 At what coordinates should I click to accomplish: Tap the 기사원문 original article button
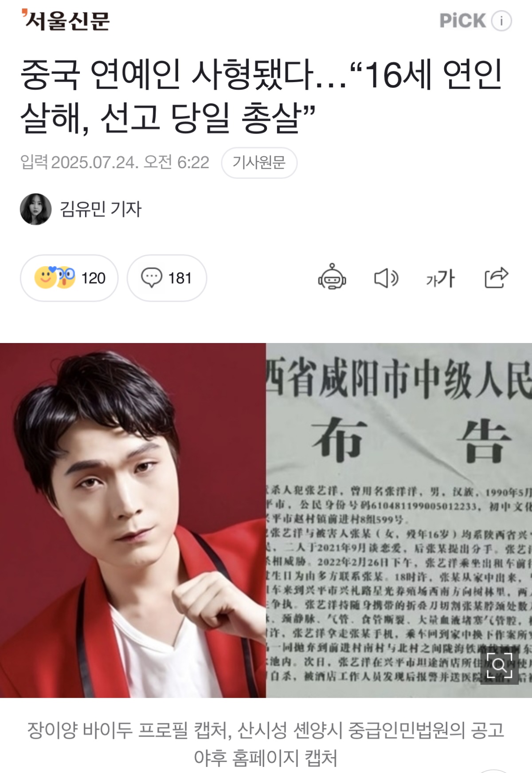[x=259, y=163]
